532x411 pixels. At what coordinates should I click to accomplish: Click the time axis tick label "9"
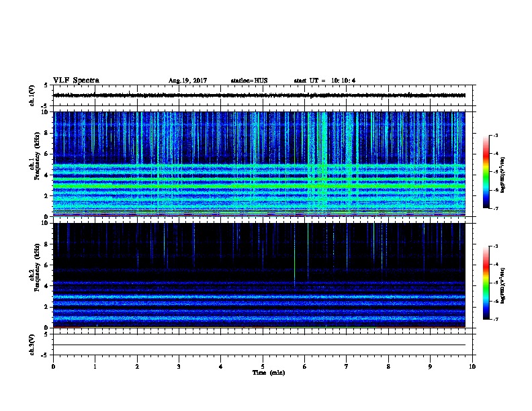(x=430, y=367)
